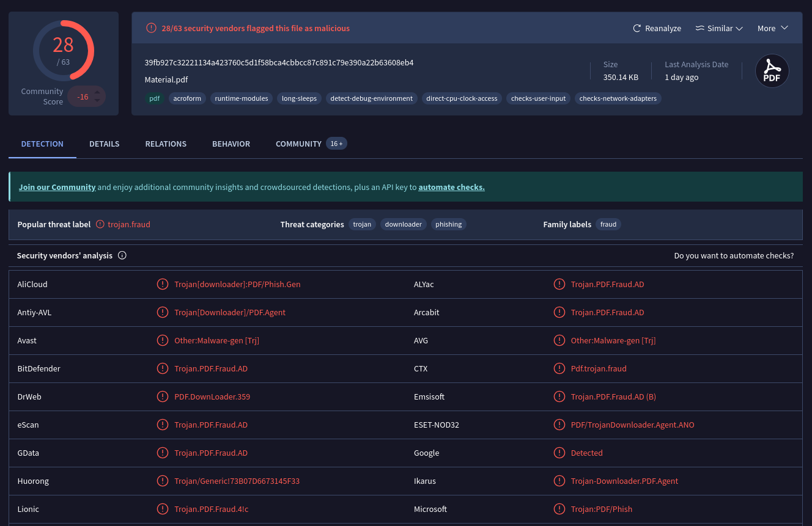Image resolution: width=812 pixels, height=526 pixels.
Task: Click alert icon in BitDefender row
Action: [163, 368]
